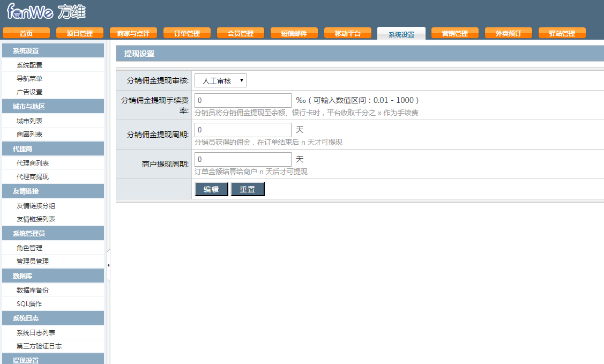Open the 分销佣金提现审核 dropdown

[220, 80]
